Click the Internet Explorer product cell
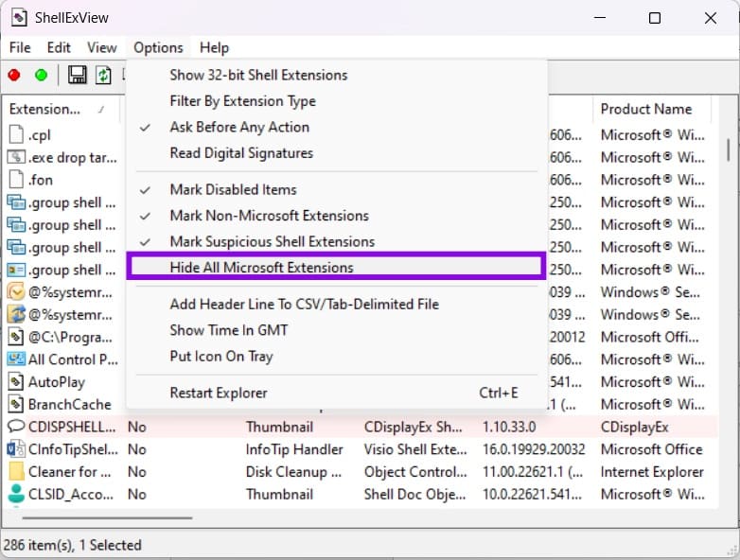This screenshot has width=740, height=560. point(652,472)
